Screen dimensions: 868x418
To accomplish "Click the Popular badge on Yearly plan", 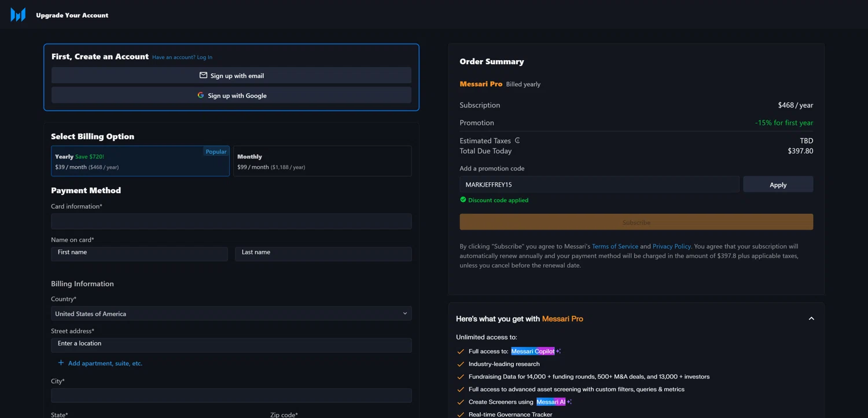I will (x=216, y=151).
